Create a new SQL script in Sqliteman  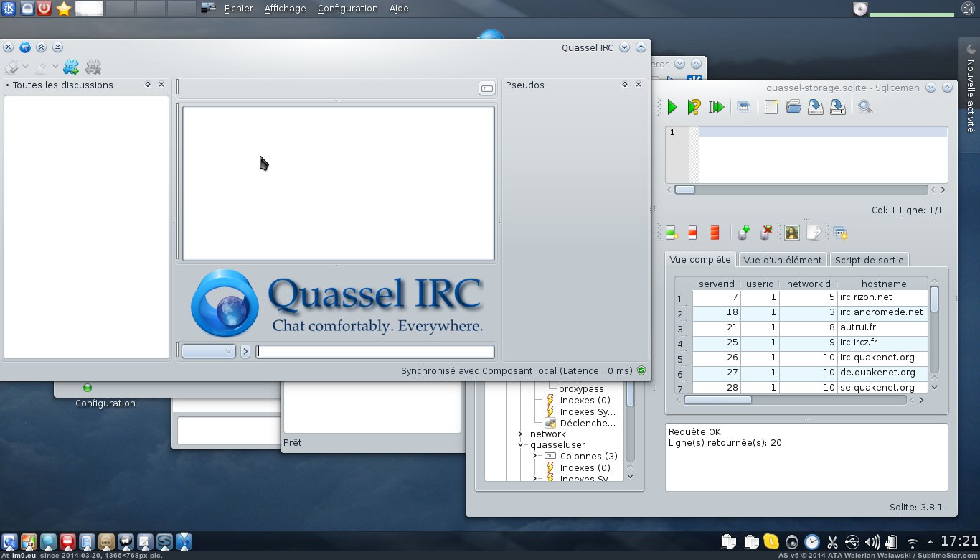[x=771, y=107]
